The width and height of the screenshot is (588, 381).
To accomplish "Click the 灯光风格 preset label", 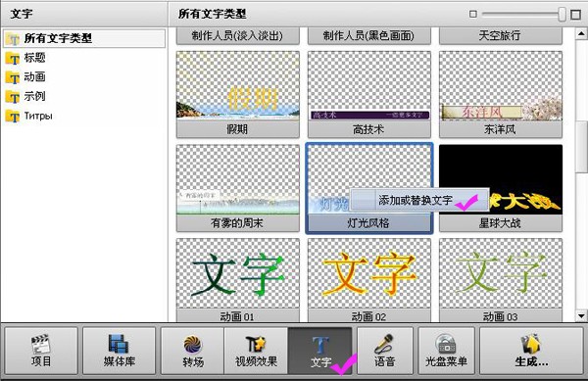I will 369,223.
